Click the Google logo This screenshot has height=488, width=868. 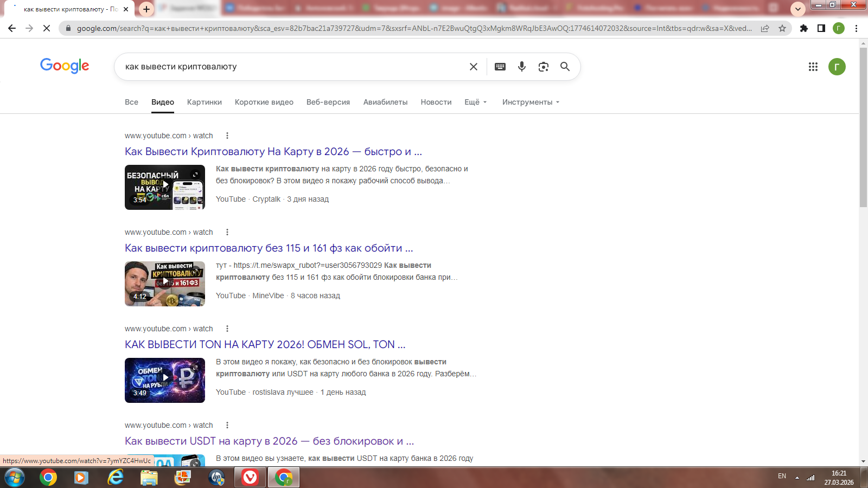point(65,66)
